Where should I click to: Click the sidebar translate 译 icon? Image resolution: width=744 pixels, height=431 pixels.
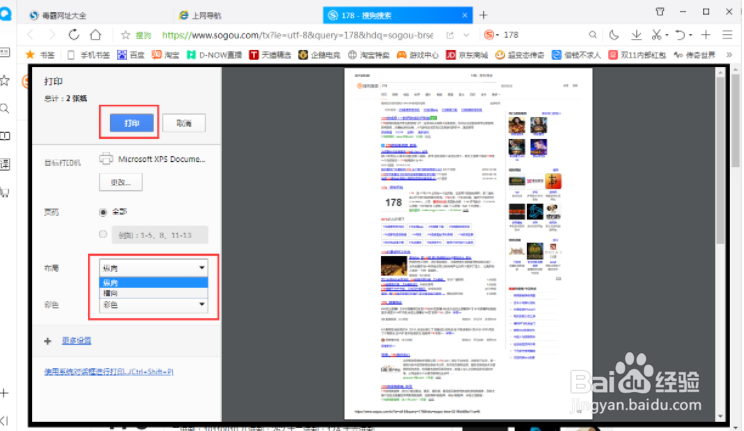point(5,165)
